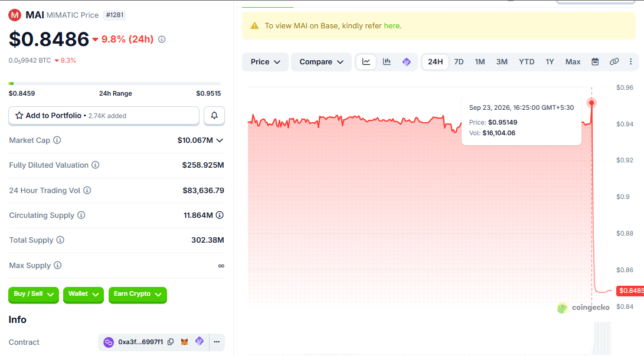The width and height of the screenshot is (644, 356).
Task: Click the $83,636.79 trading volume value
Action: pos(203,191)
